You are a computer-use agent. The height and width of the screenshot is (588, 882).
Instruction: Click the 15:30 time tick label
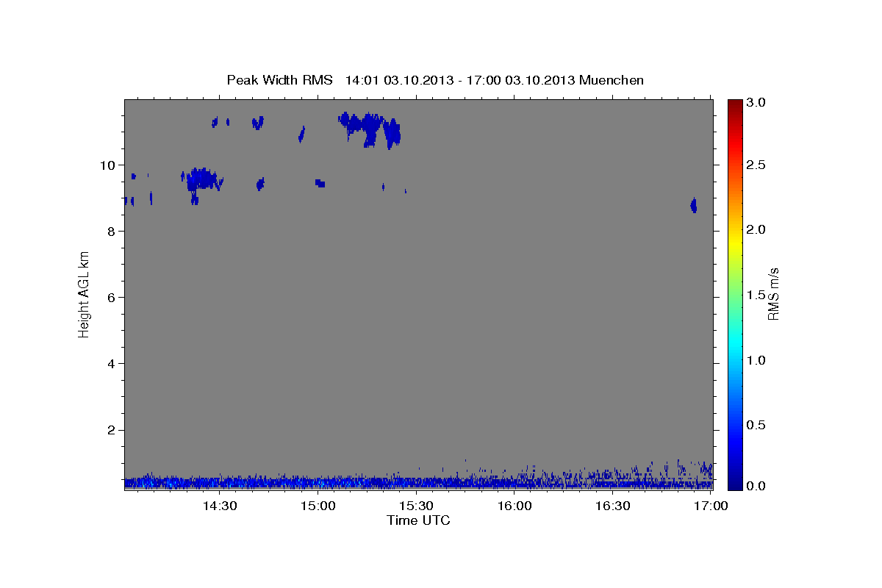416,506
